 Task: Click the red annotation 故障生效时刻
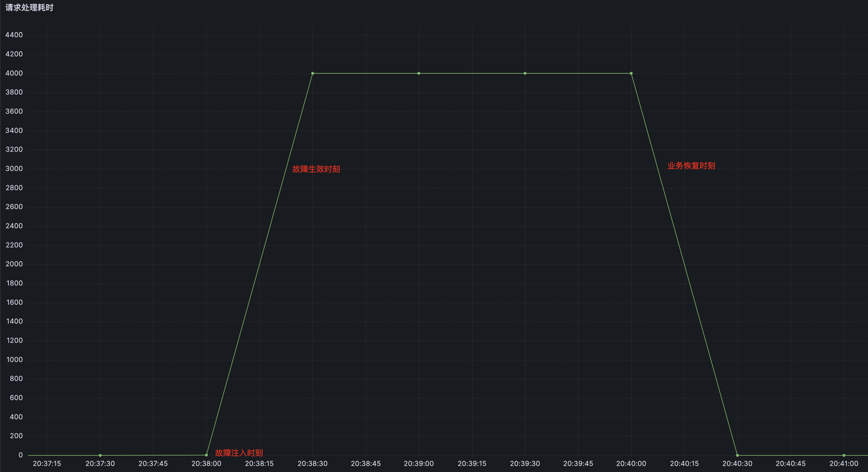pos(316,169)
